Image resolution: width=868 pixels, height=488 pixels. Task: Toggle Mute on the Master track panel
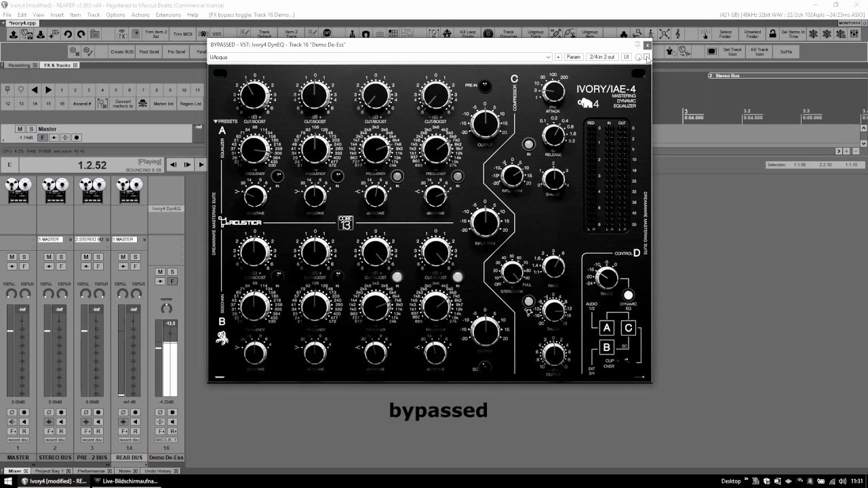pyautogui.click(x=20, y=129)
